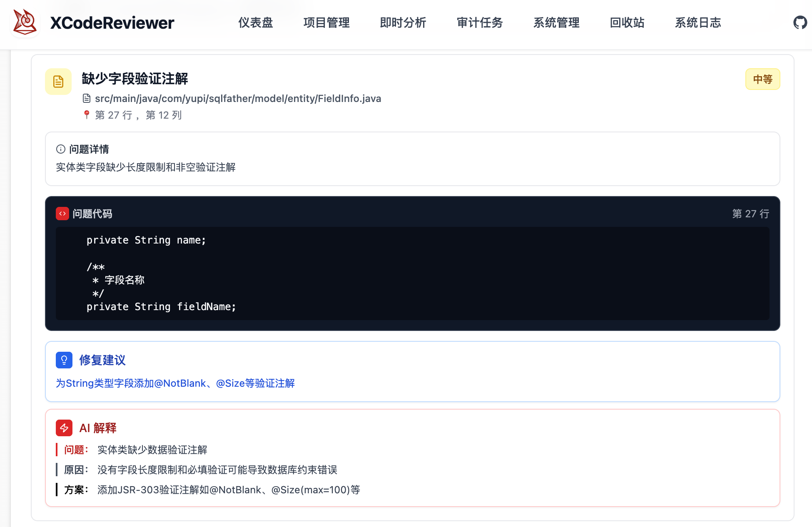Switch to 项目管理
This screenshot has width=812, height=527.
pyautogui.click(x=326, y=23)
